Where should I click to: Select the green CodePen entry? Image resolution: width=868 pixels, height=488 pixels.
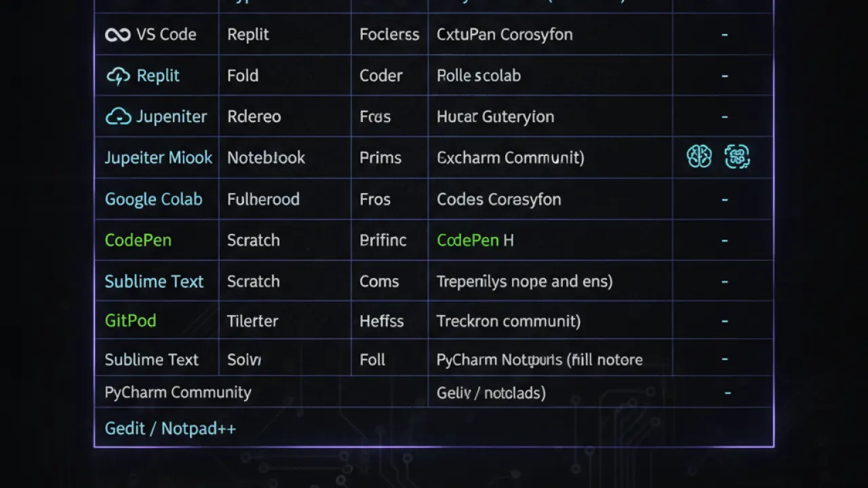[x=138, y=240]
